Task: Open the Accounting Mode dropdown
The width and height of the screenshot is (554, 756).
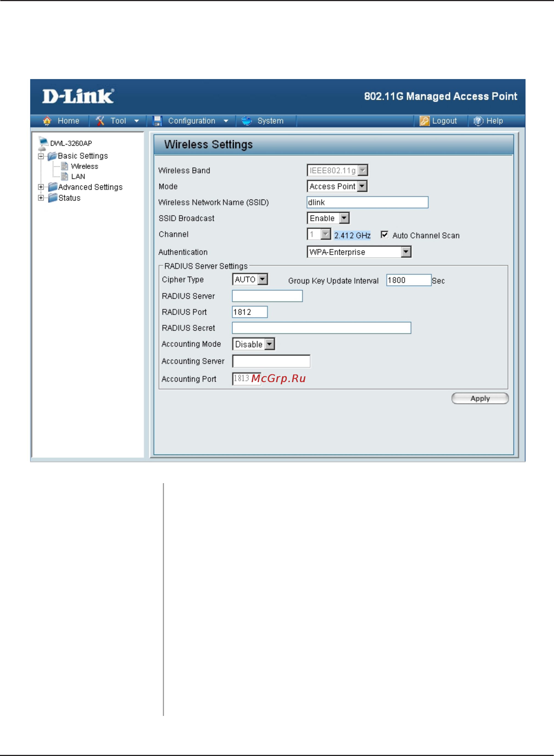Action: 254,344
